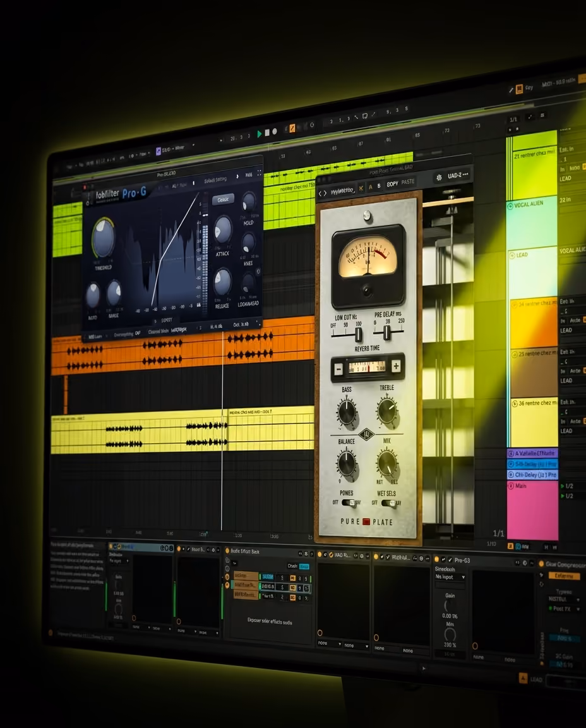
Task: Click the blue button beside Chain in rack
Action: (x=304, y=566)
